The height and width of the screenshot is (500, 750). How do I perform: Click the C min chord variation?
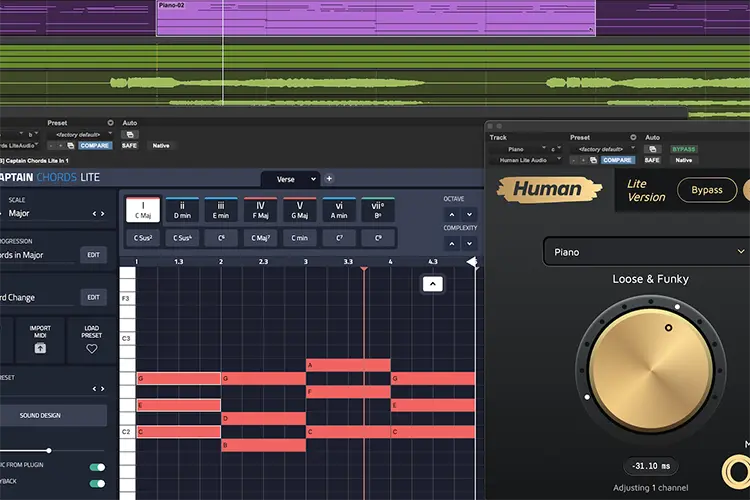coord(299,238)
